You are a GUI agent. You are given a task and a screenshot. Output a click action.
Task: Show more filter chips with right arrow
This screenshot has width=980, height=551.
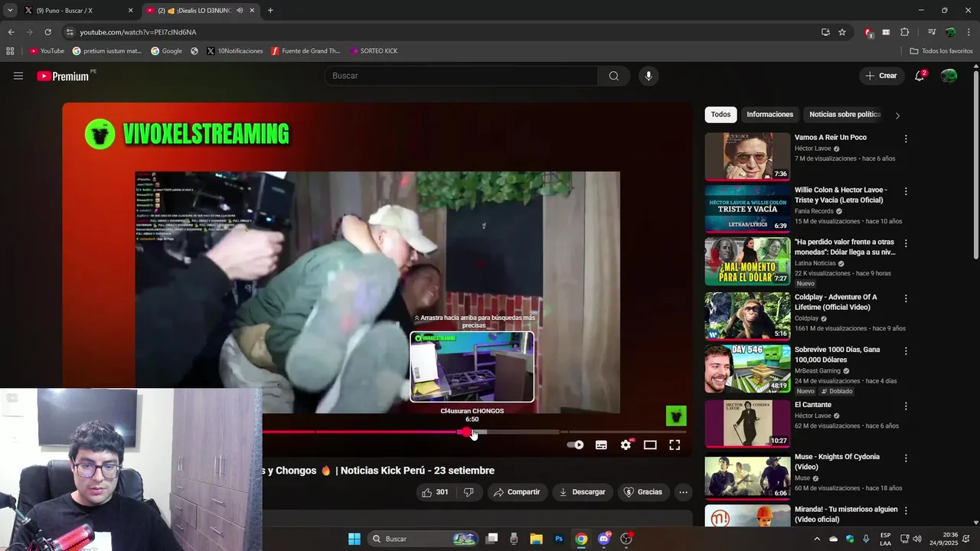click(x=897, y=116)
